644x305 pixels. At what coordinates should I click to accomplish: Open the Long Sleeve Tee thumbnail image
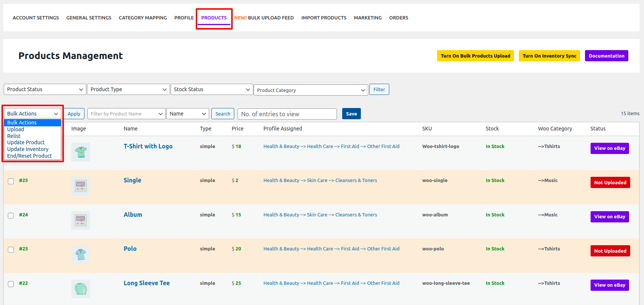coord(81,289)
